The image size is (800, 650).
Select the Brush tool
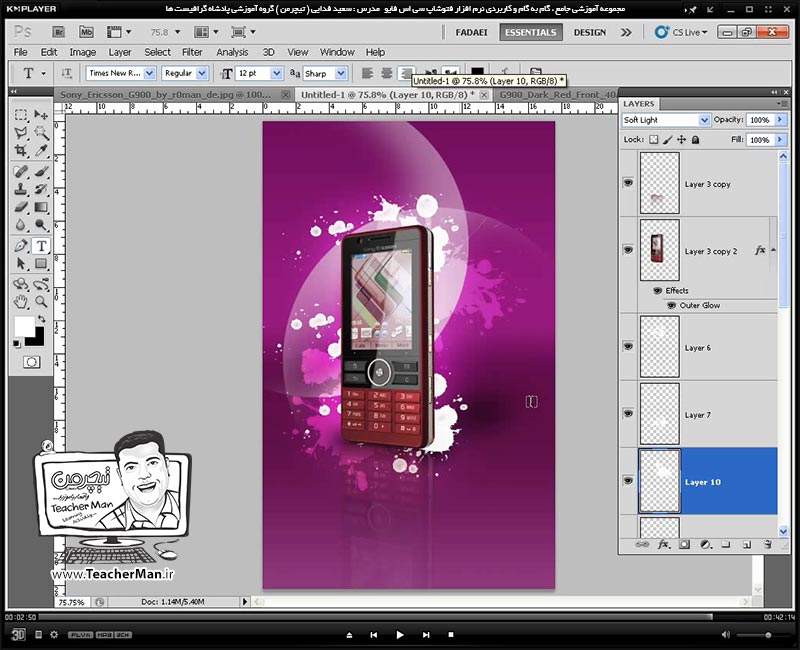click(41, 171)
